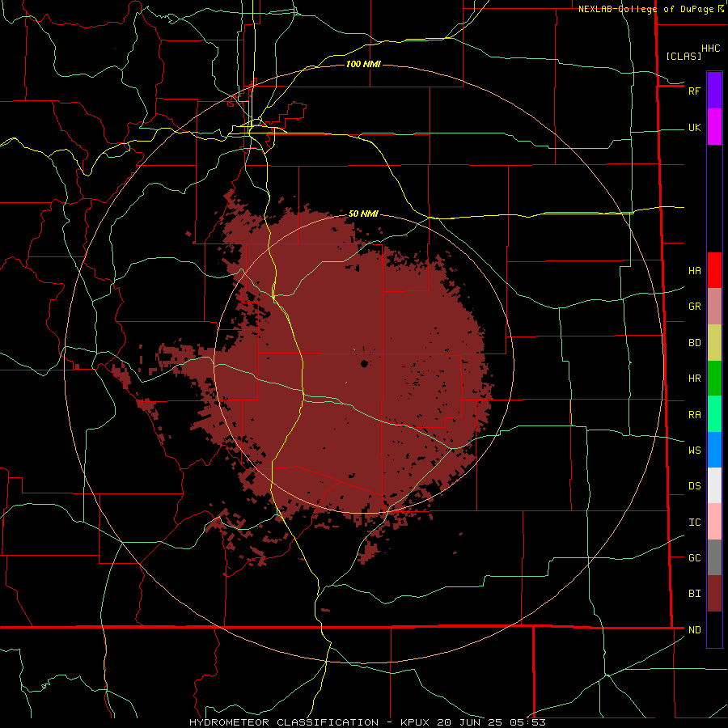
Task: Click the black radar site dot in the echo
Action: coord(364,363)
